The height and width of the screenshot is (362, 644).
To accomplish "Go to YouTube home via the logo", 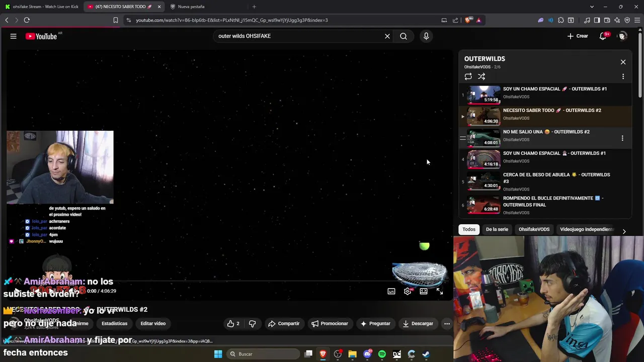I will (x=41, y=36).
